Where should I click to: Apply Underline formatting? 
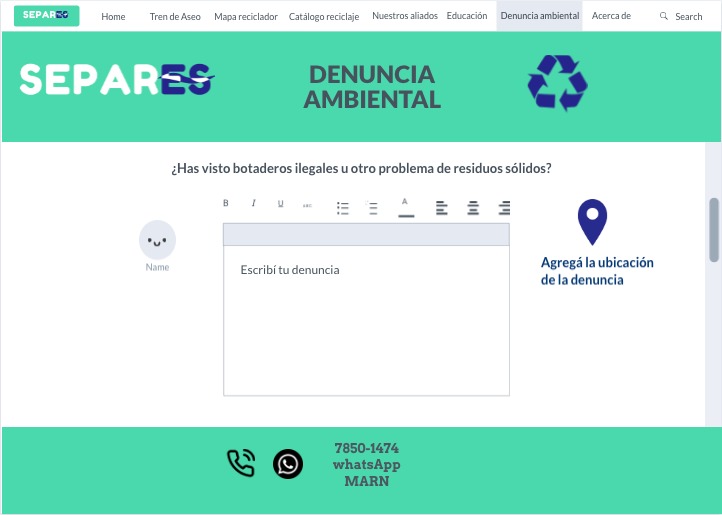tap(280, 204)
